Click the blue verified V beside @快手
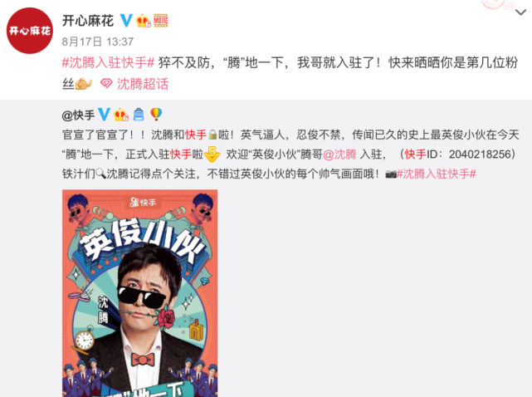This screenshot has width=532, height=397. coord(104,115)
